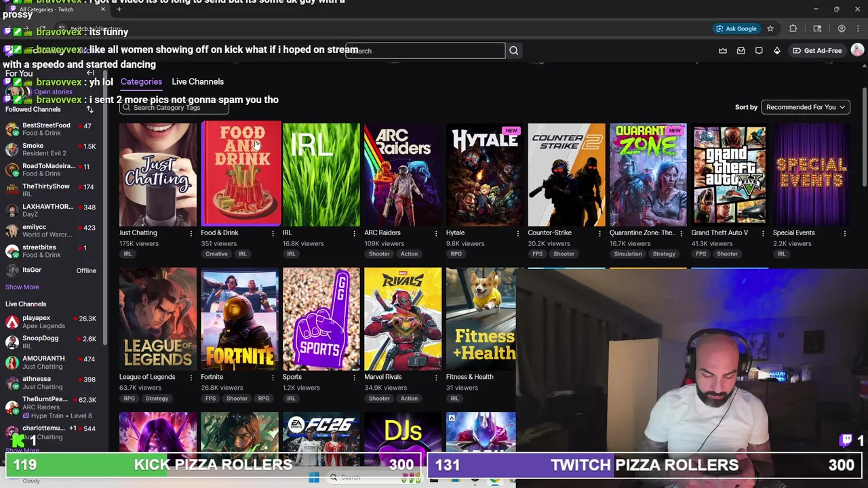The height and width of the screenshot is (488, 868).
Task: Select the All Categories - Twitch browser tab
Action: (58, 9)
